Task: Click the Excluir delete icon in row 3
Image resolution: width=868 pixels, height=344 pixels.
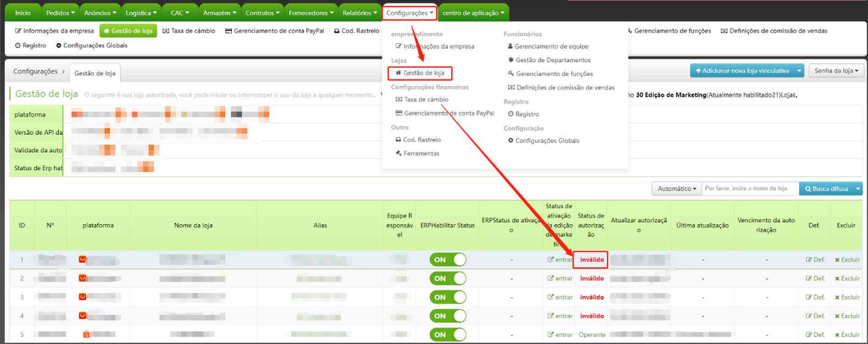Action: pos(837,297)
